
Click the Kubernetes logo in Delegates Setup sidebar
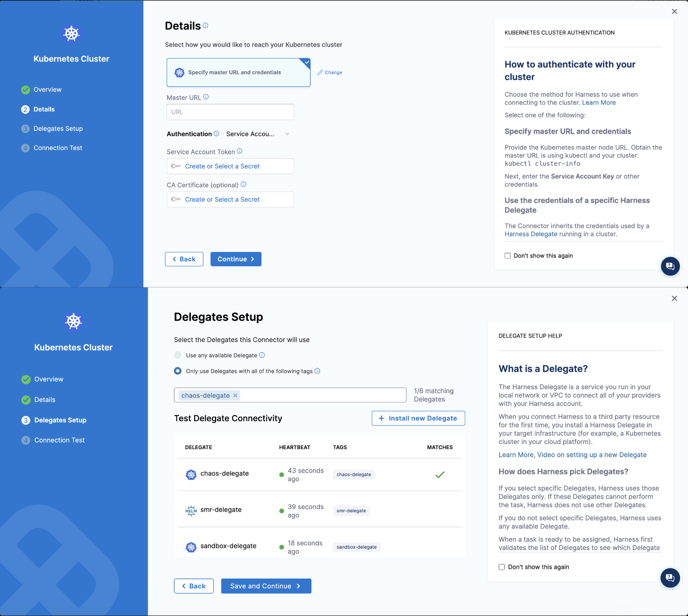click(73, 321)
